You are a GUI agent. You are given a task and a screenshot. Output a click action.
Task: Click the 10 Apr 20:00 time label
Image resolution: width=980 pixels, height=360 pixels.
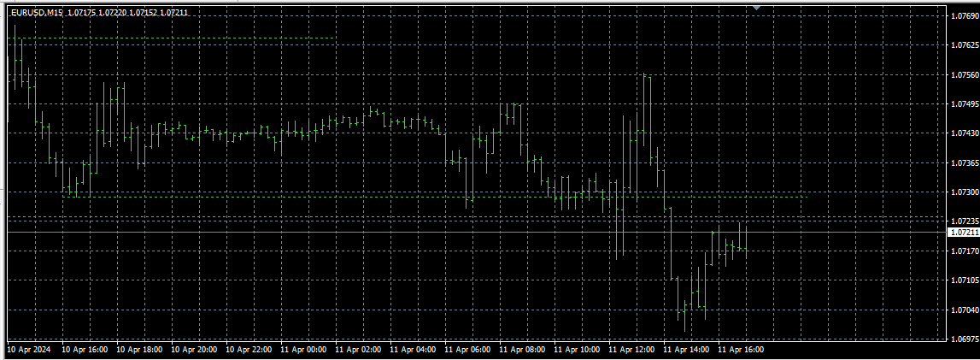point(194,350)
